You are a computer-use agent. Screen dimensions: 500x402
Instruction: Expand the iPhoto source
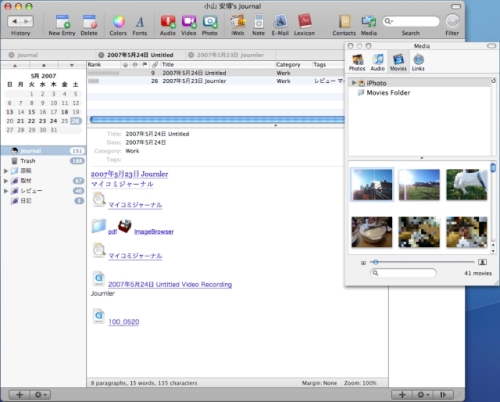(x=354, y=83)
